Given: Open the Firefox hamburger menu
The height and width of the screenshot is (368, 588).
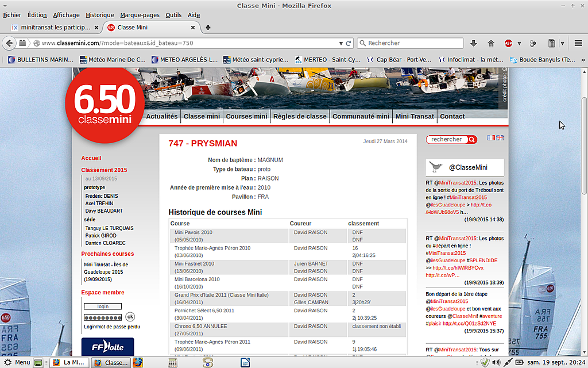Looking at the screenshot, I should (578, 43).
